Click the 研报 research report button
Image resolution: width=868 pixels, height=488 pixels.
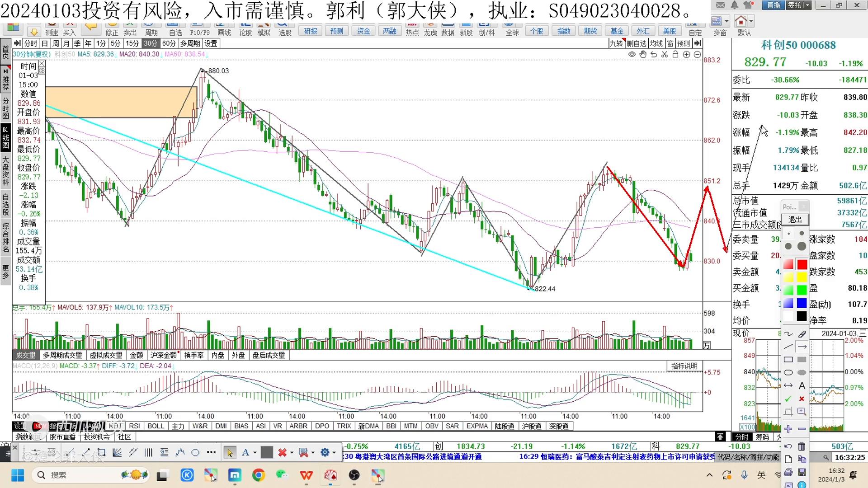coord(310,31)
